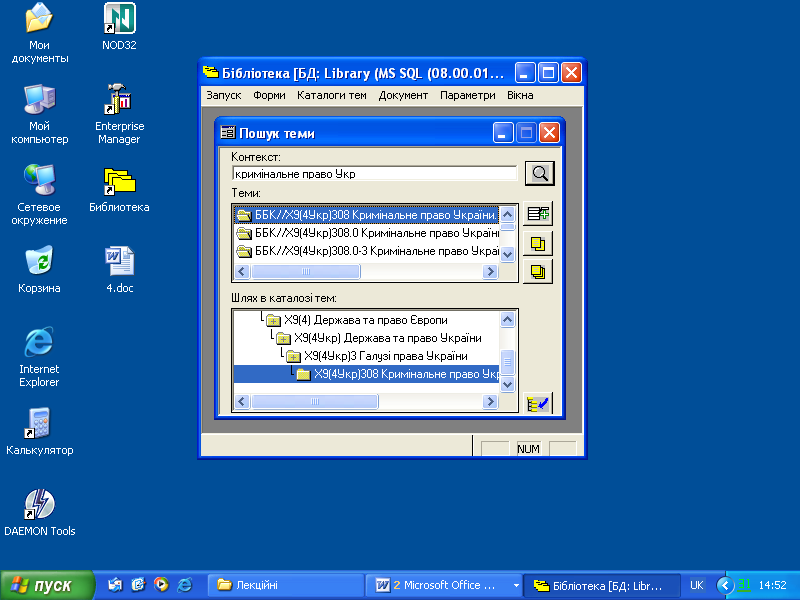The width and height of the screenshot is (800, 600).
Task: Select Х9(4Укр)308 Кримінальне право tree item
Action: (366, 374)
